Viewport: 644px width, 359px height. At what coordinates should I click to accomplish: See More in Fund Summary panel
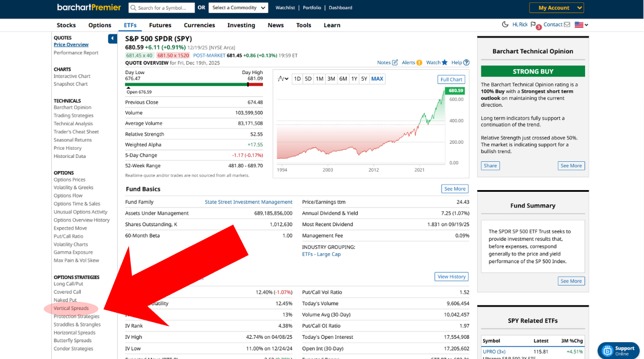(x=571, y=281)
